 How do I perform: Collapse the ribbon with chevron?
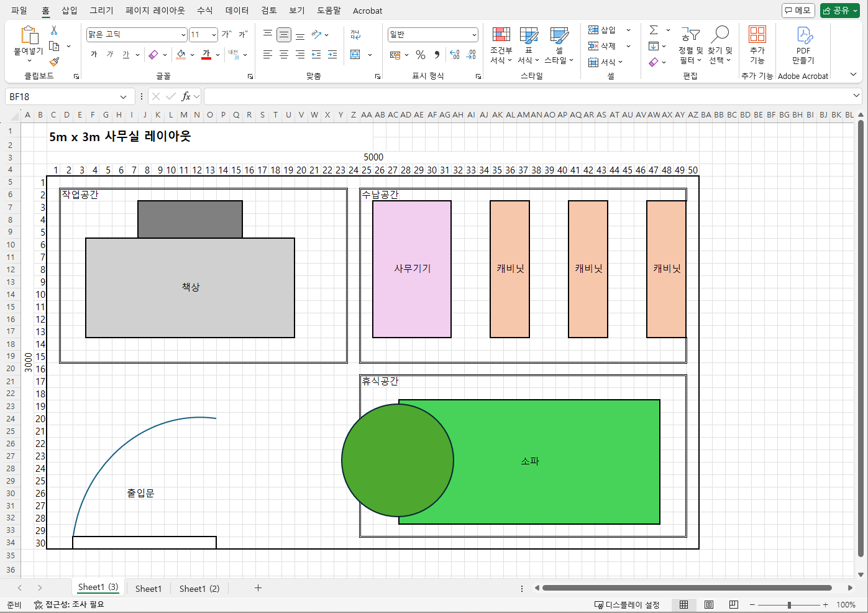point(853,75)
